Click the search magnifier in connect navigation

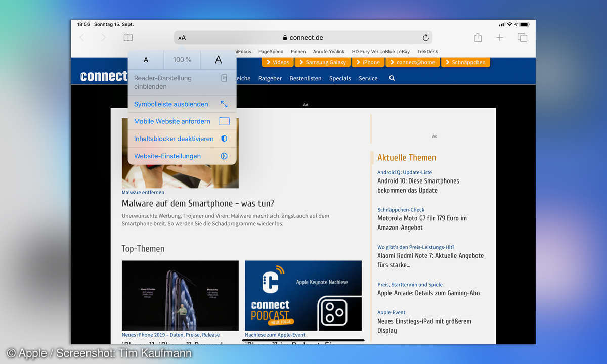click(392, 78)
